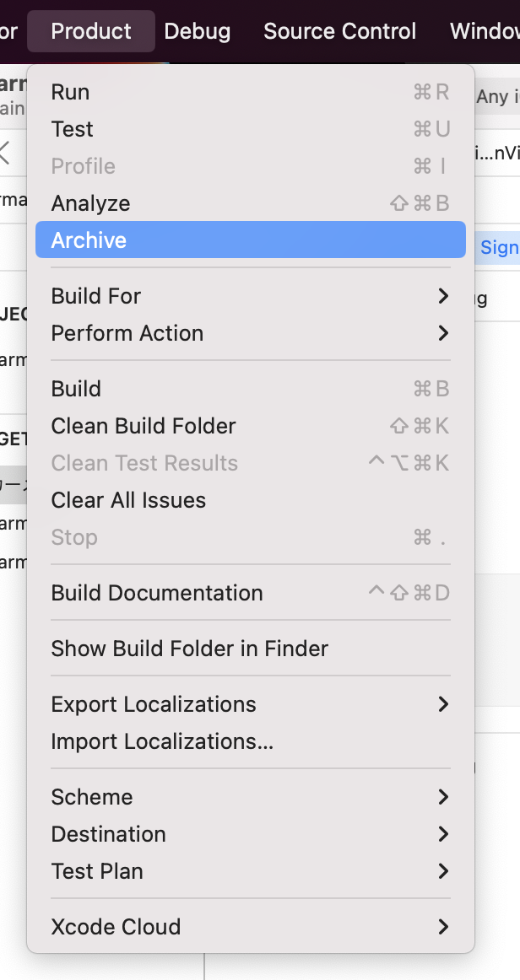The height and width of the screenshot is (980, 520).
Task: Open the Perform Action submenu
Action: [x=127, y=333]
